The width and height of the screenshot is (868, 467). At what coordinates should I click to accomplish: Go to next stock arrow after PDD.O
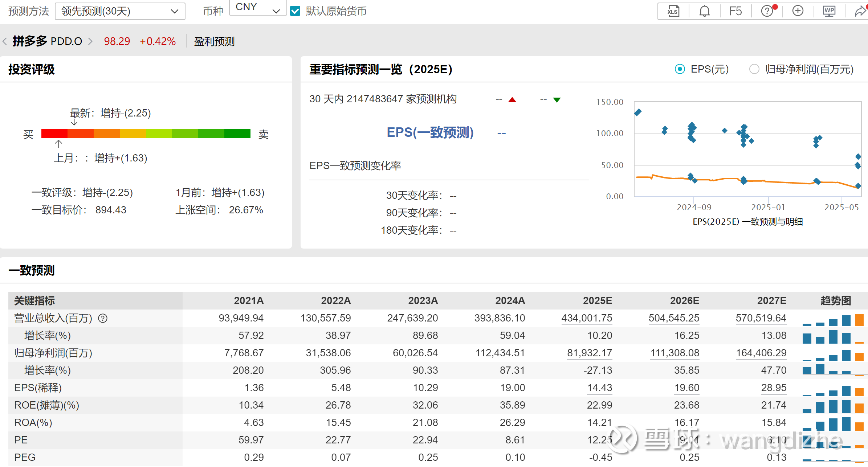[90, 41]
